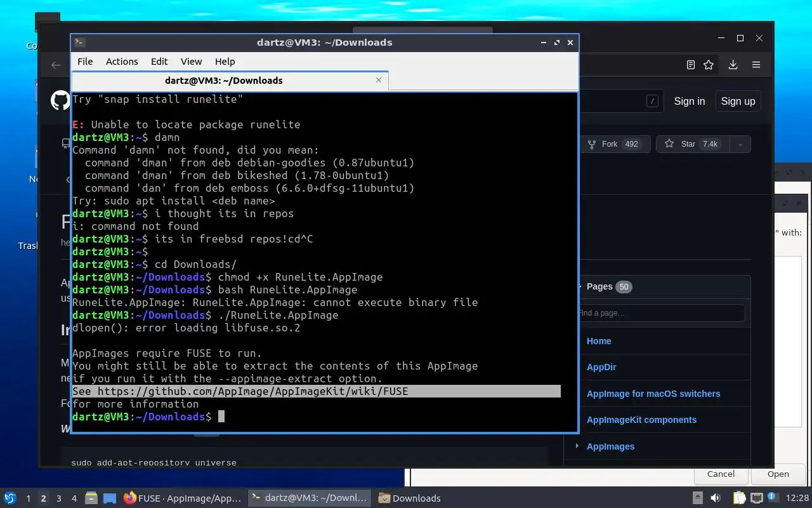Open AppImageKit components wiki link

click(641, 420)
